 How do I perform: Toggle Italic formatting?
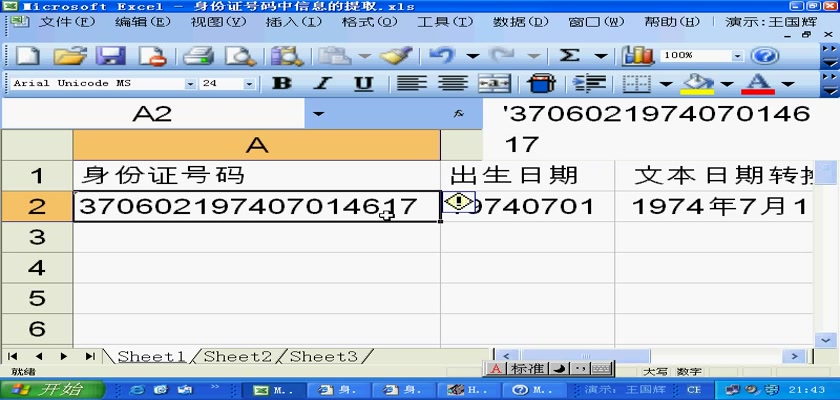[323, 84]
